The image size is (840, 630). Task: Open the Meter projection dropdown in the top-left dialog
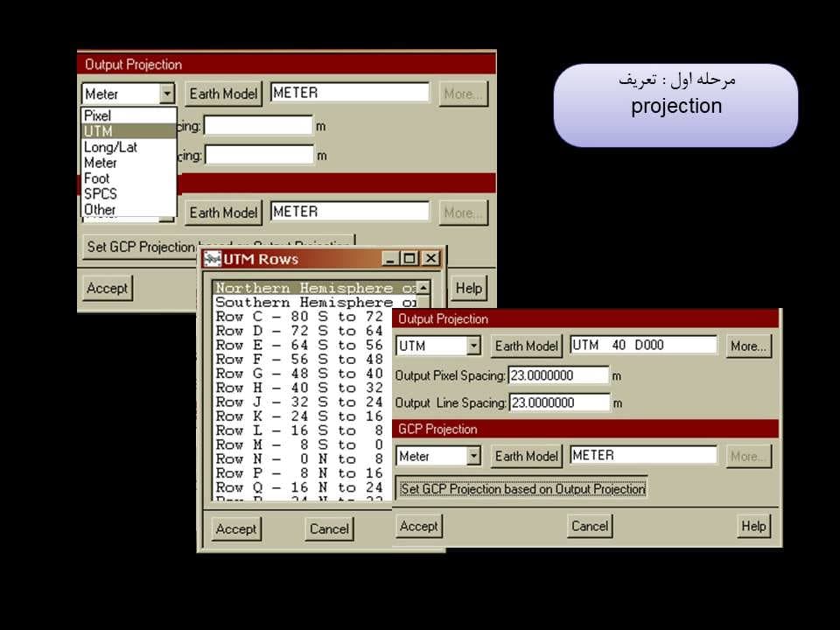click(167, 94)
